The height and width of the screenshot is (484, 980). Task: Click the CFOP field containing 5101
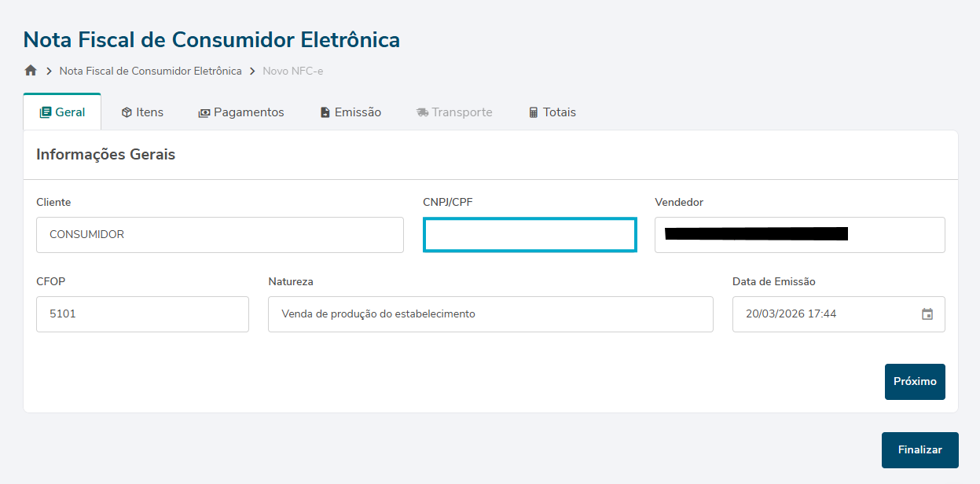[x=142, y=314]
